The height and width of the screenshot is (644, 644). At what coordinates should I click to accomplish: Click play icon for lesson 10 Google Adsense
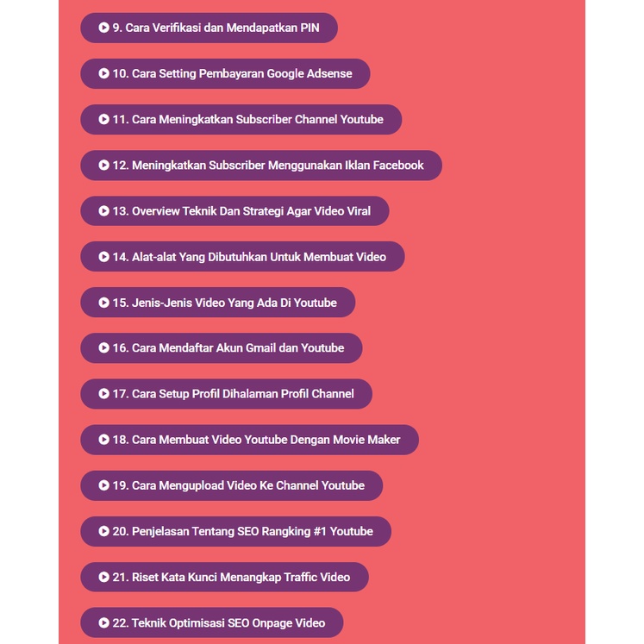(103, 73)
